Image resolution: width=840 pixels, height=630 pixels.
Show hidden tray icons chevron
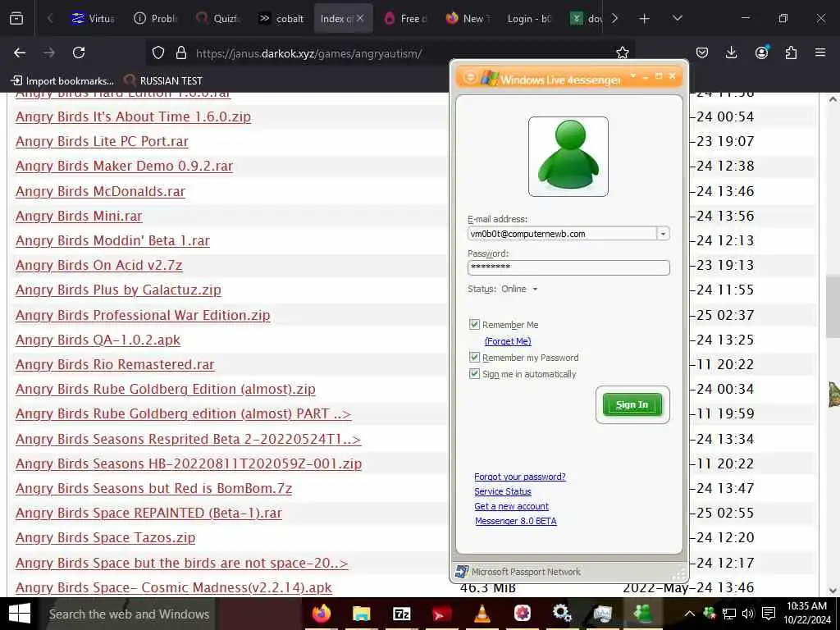pyautogui.click(x=689, y=614)
